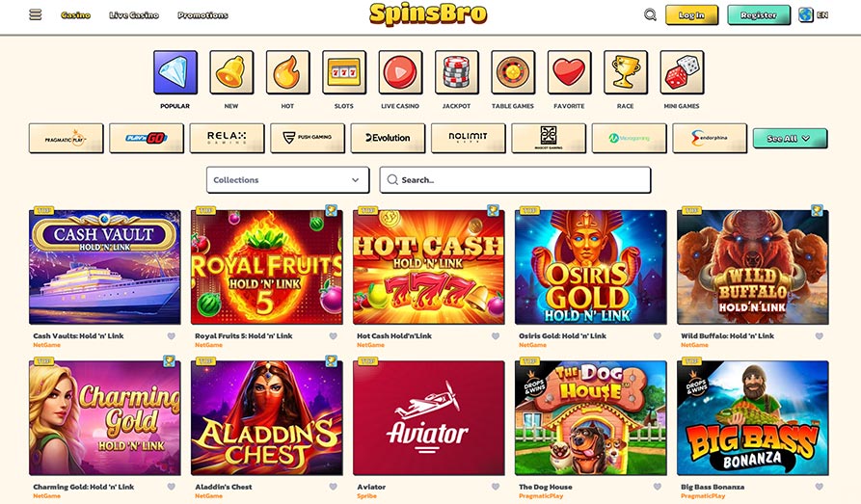Click the green Register button
Image resolution: width=861 pixels, height=504 pixels.
tap(759, 15)
